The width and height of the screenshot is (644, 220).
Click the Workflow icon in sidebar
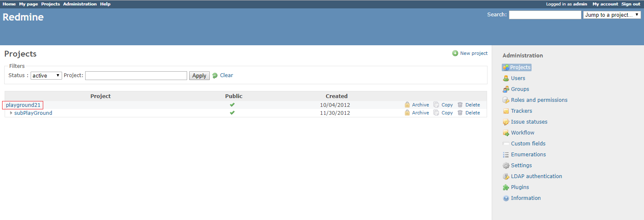(506, 133)
